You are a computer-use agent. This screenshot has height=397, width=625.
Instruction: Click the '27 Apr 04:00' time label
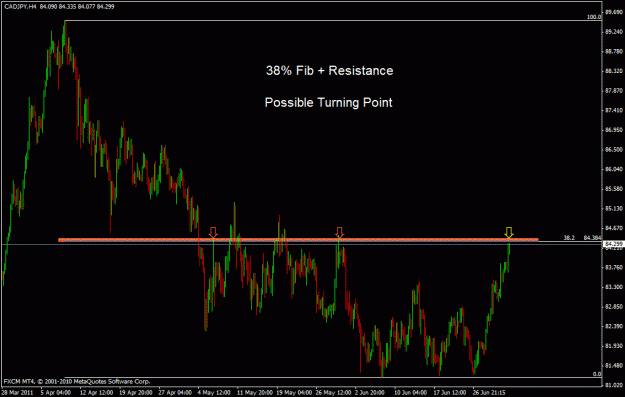[175, 393]
